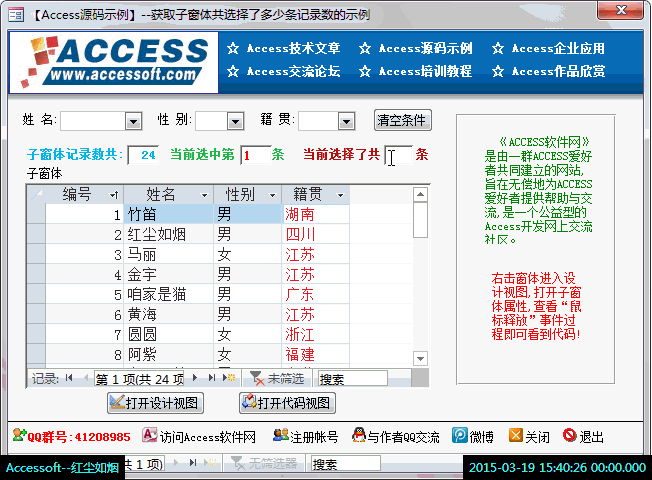This screenshot has height=480, width=652.
Task: Click the bottom main form 搜索 box
Action: pyautogui.click(x=346, y=463)
